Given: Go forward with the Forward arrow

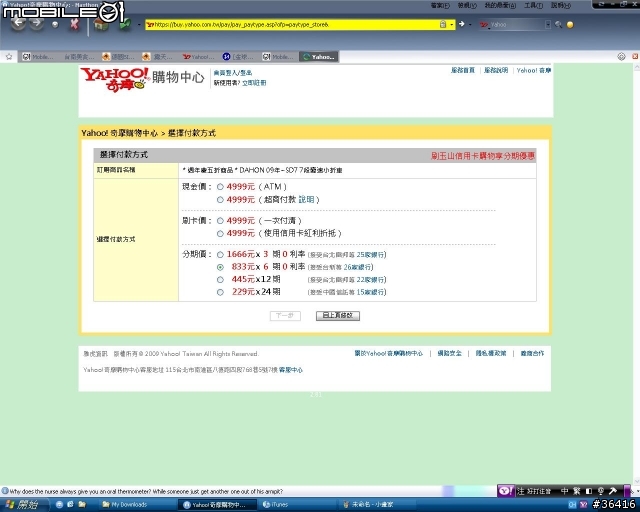Looking at the screenshot, I should (x=37, y=23).
